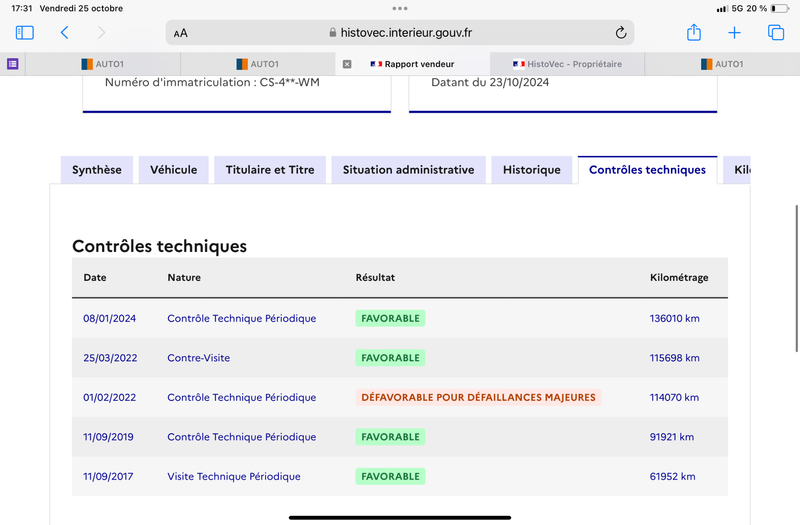Tap the home indicator bar at the bottom
The width and height of the screenshot is (800, 525).
click(x=400, y=517)
